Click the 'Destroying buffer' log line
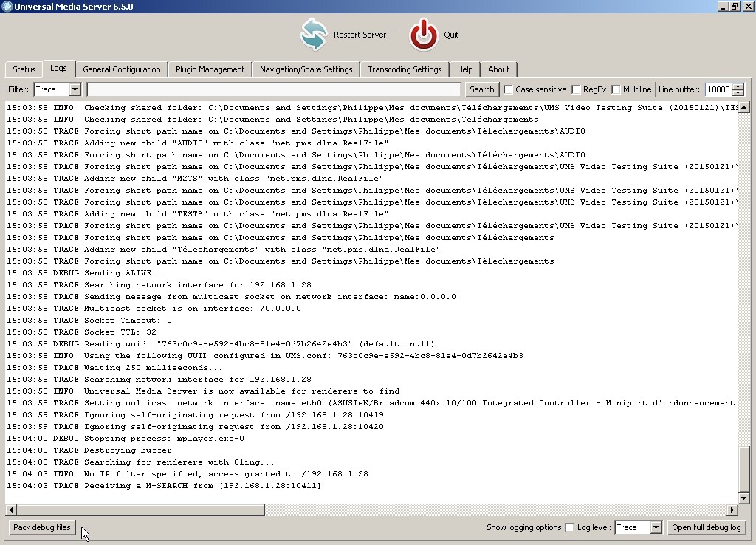 [x=89, y=450]
